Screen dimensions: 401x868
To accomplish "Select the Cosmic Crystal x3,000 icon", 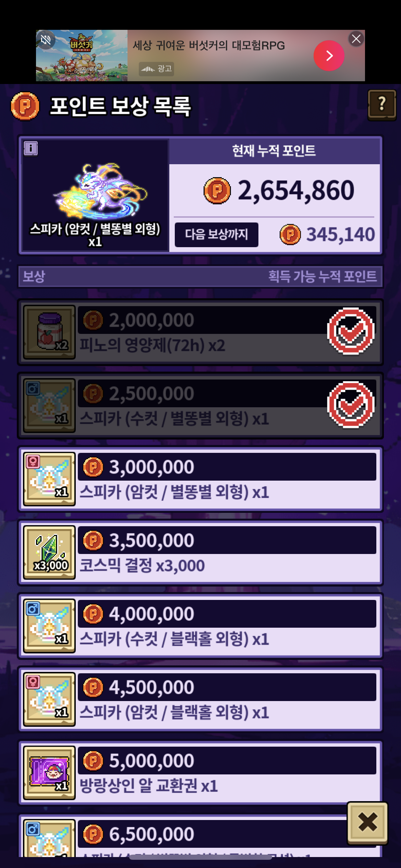I will tap(49, 552).
